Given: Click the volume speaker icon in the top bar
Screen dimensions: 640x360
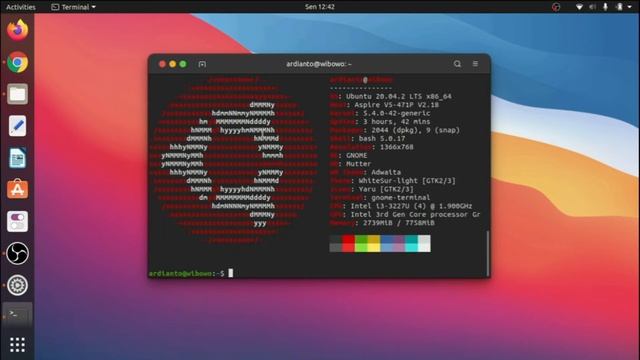Looking at the screenshot, I should pyautogui.click(x=592, y=7).
